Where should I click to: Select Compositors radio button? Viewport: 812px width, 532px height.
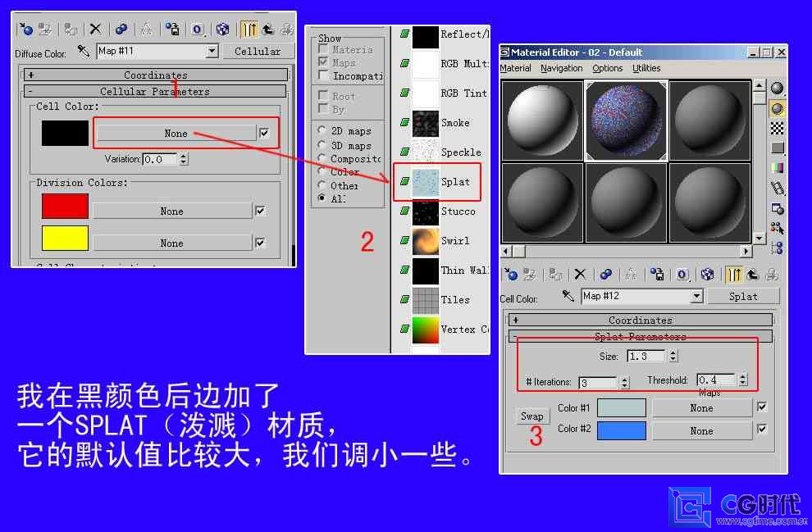[x=322, y=158]
